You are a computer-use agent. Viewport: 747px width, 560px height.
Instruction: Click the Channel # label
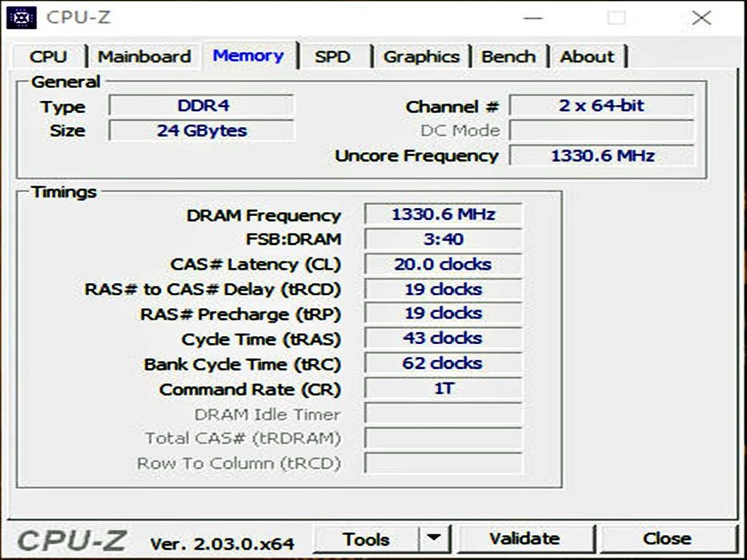click(x=452, y=106)
